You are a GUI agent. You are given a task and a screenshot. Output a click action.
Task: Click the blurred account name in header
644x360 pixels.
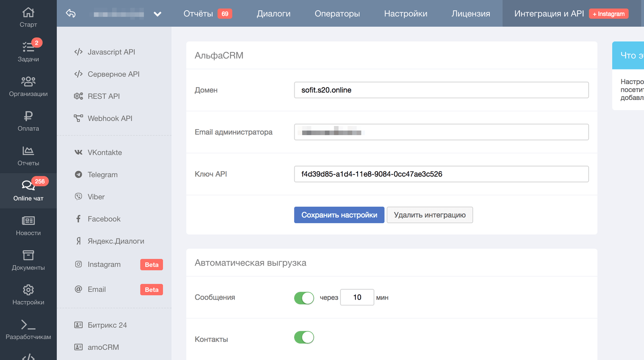(118, 14)
